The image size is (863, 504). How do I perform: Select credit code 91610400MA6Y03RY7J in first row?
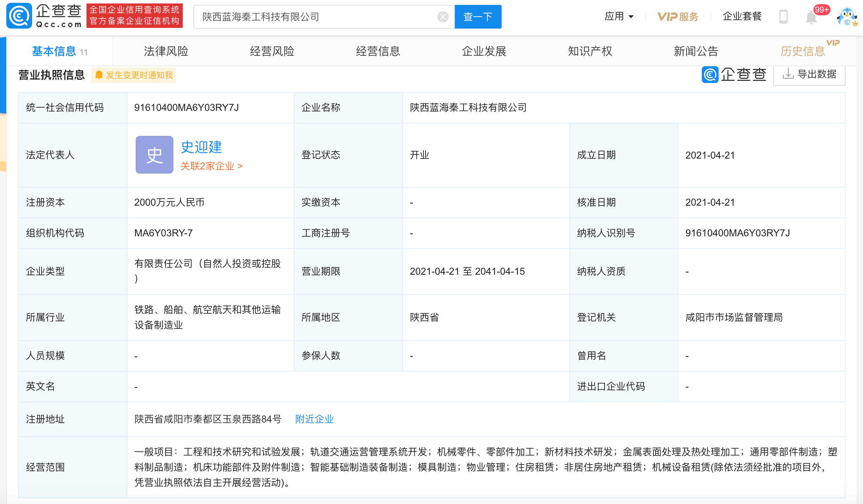(186, 107)
